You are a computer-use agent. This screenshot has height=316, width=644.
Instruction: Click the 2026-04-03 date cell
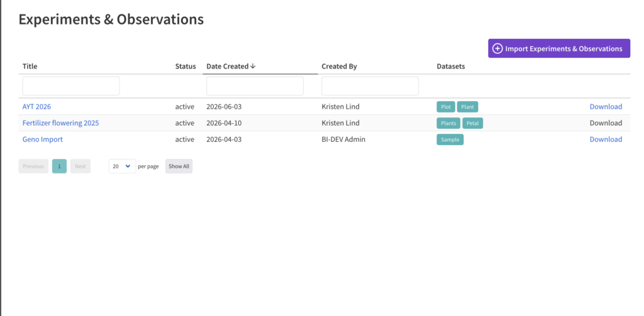pyautogui.click(x=224, y=139)
